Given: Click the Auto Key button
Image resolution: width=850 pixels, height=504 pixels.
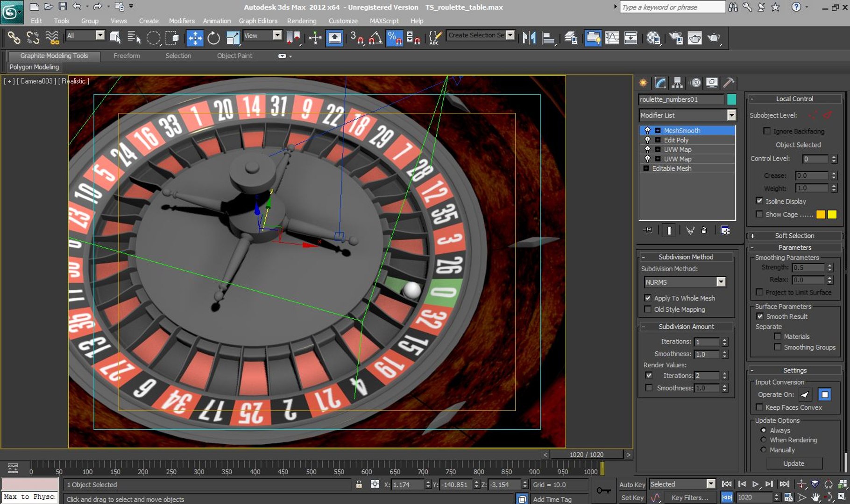Looking at the screenshot, I should (632, 484).
